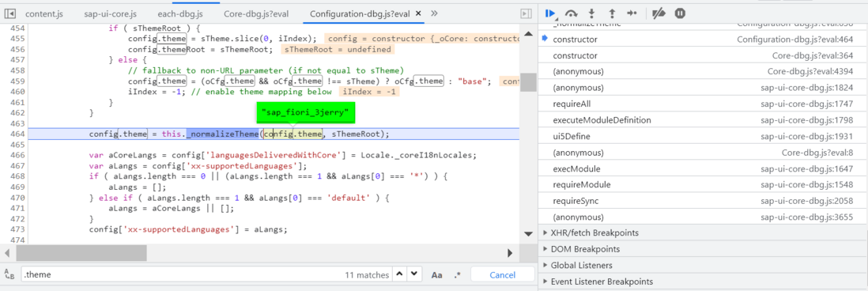Step out of current function
This screenshot has width=868, height=291.
pyautogui.click(x=612, y=13)
